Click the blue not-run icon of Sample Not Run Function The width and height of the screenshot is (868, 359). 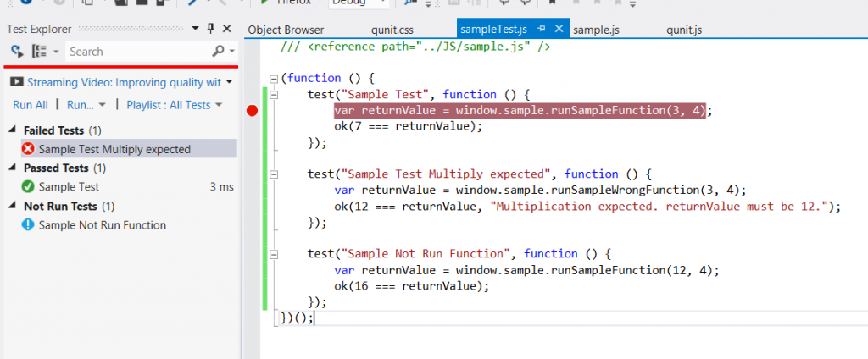pyautogui.click(x=28, y=225)
